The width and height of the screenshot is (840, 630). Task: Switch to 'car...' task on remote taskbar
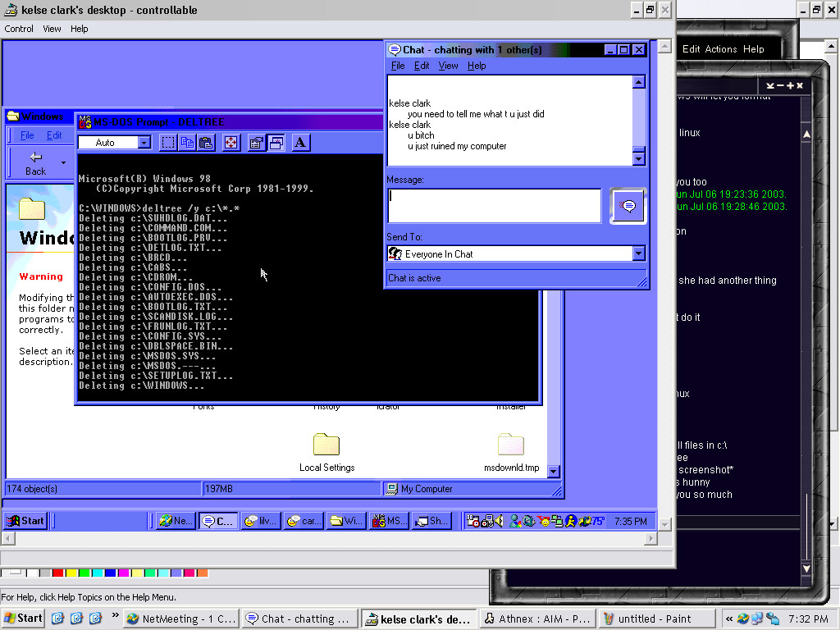[x=304, y=521]
